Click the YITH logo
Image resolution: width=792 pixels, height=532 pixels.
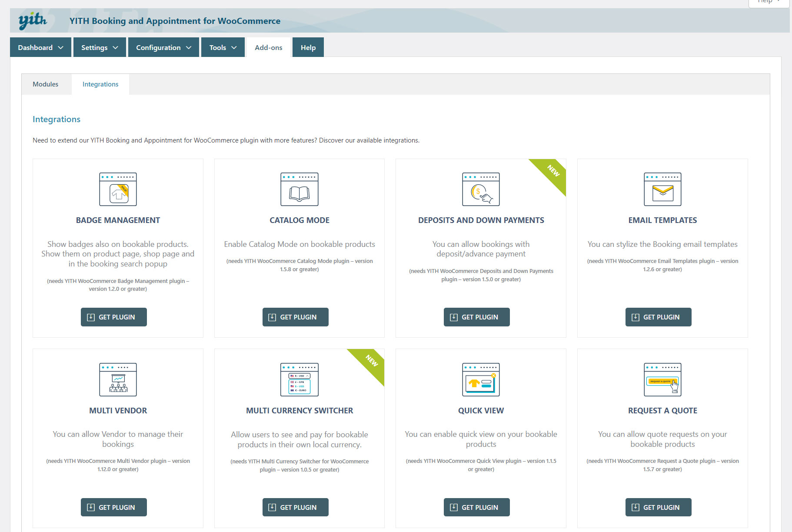pyautogui.click(x=33, y=20)
